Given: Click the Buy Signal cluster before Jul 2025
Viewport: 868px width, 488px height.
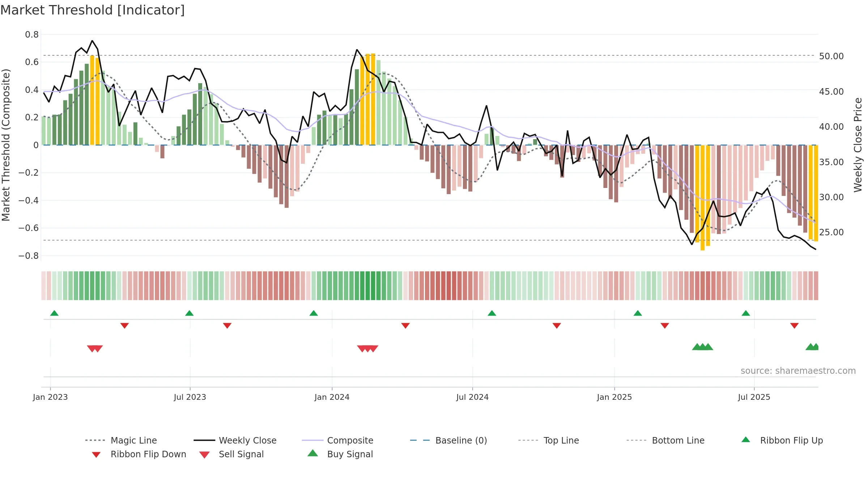Looking at the screenshot, I should pos(702,347).
